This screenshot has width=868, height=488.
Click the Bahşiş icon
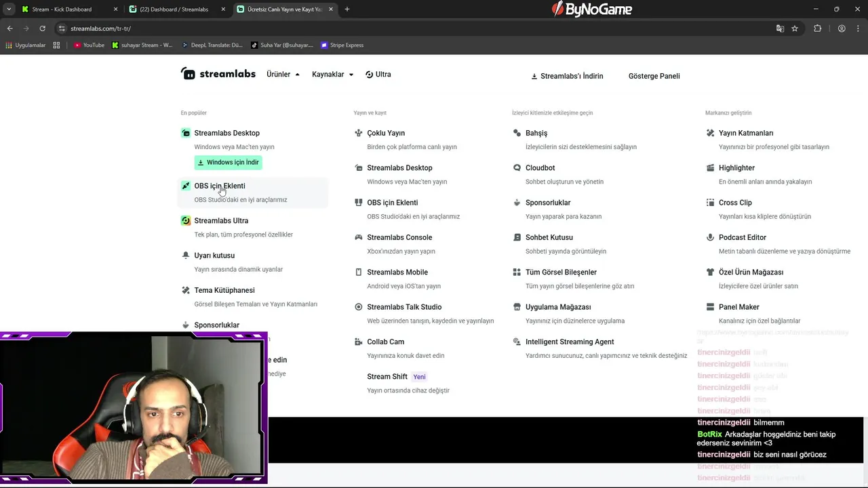tap(517, 133)
